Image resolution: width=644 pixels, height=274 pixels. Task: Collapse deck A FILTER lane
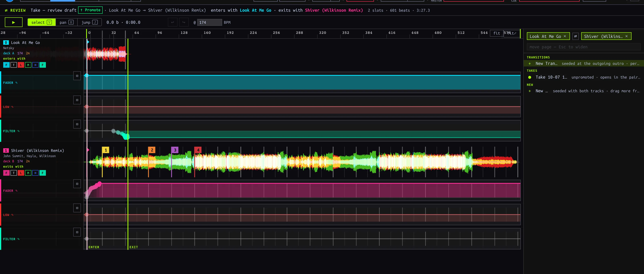pos(77,124)
